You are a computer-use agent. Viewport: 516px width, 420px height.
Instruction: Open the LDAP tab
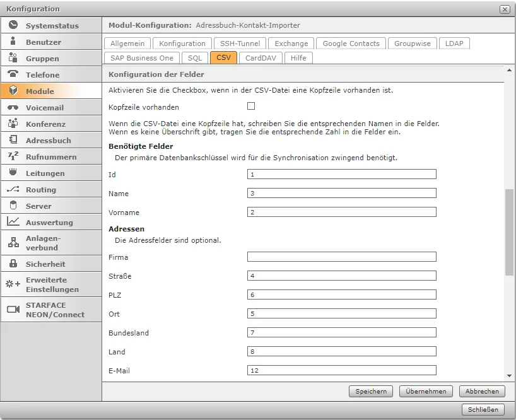point(454,44)
